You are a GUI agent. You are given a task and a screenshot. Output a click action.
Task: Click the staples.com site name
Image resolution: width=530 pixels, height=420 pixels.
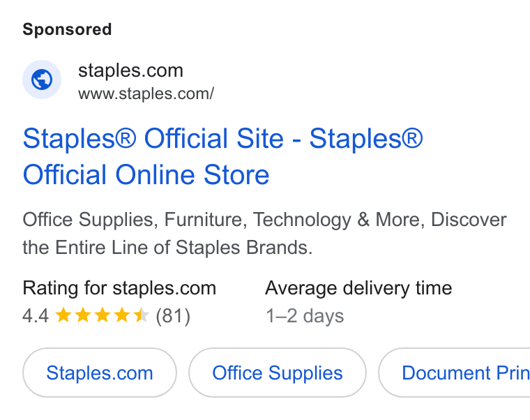130,70
